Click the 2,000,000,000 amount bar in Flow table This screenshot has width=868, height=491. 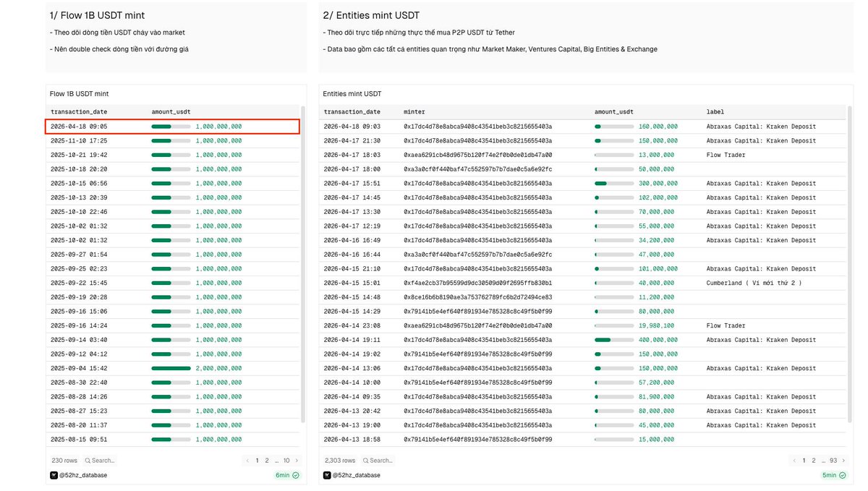pos(171,368)
